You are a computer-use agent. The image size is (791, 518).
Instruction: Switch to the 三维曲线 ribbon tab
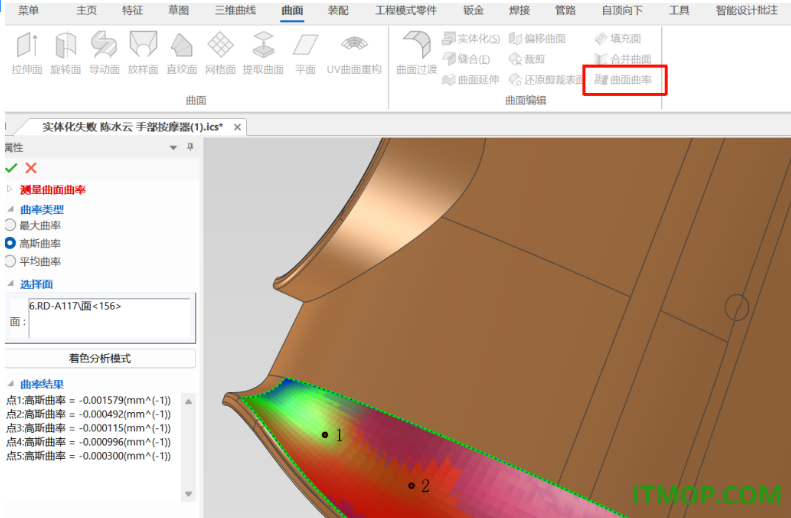click(235, 10)
